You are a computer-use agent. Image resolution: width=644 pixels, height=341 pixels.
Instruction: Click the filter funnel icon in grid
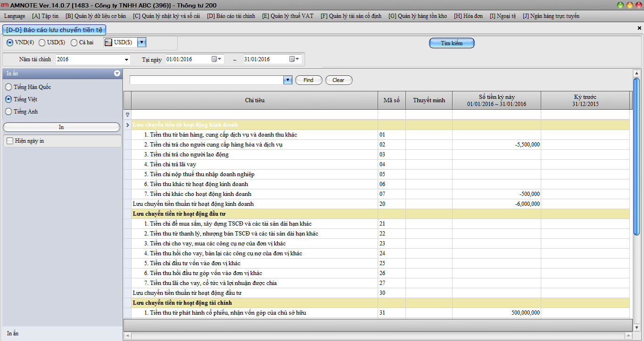tap(127, 114)
